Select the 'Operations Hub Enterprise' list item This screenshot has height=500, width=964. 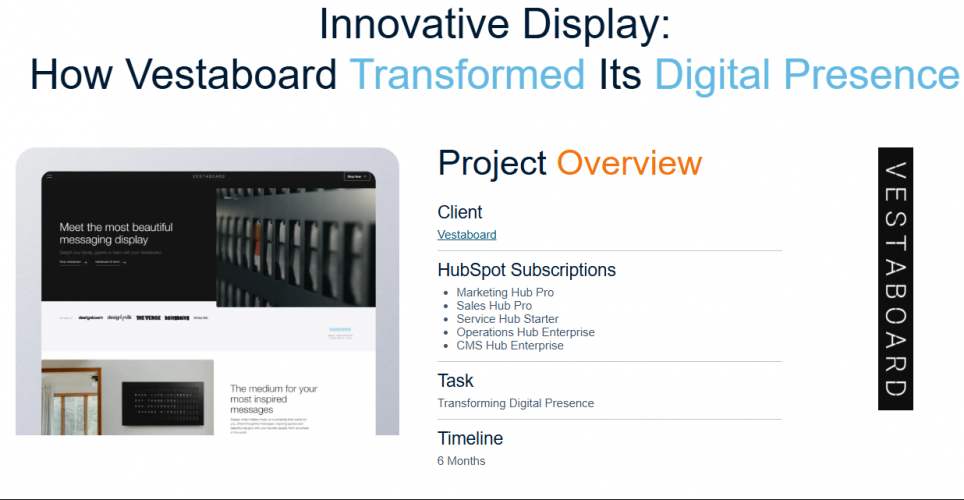[x=525, y=332]
